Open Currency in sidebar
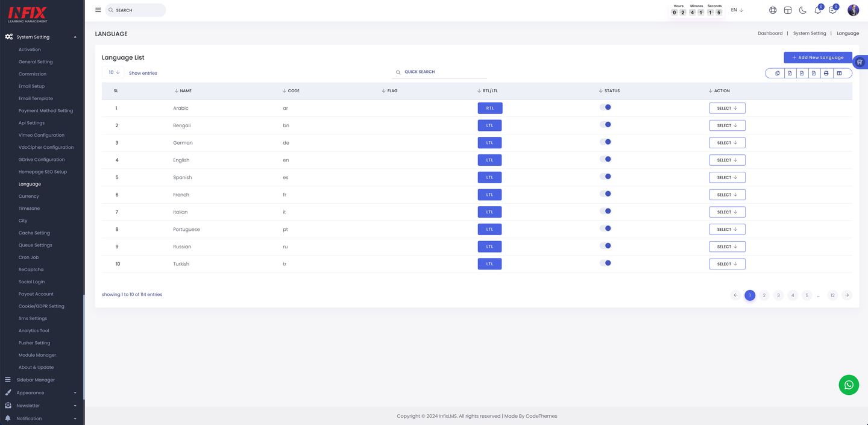Viewport: 868px width, 425px height. pos(29,197)
